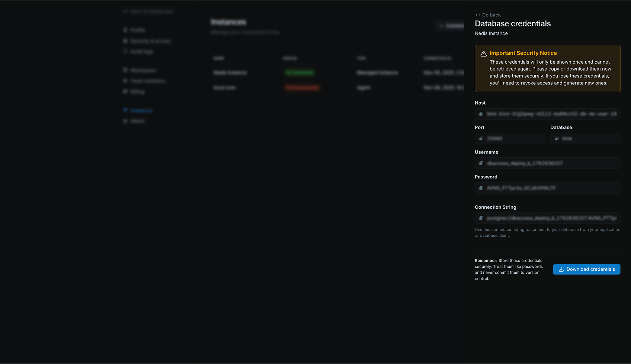Image resolution: width=631 pixels, height=364 pixels.
Task: Click the back arrow next to Go back
Action: click(477, 15)
